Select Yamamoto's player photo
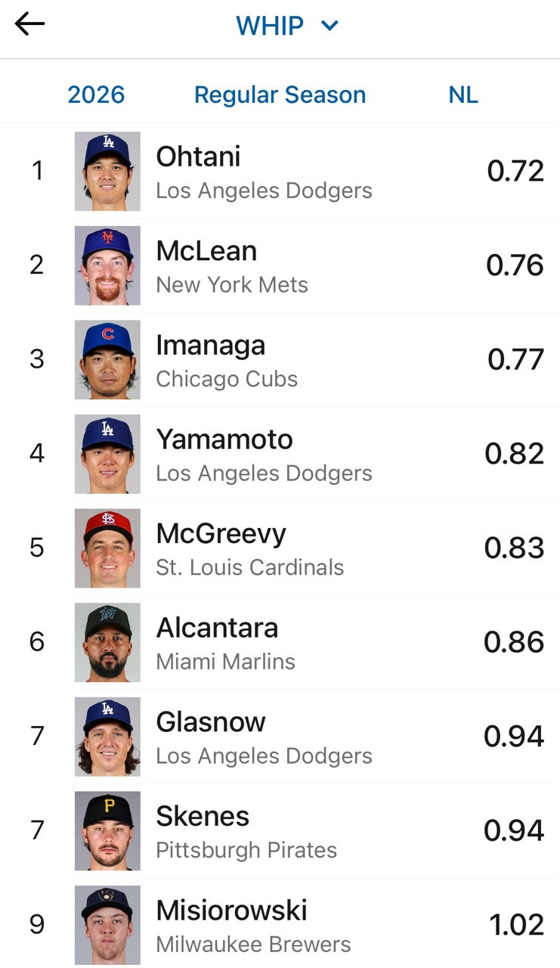 click(x=107, y=454)
